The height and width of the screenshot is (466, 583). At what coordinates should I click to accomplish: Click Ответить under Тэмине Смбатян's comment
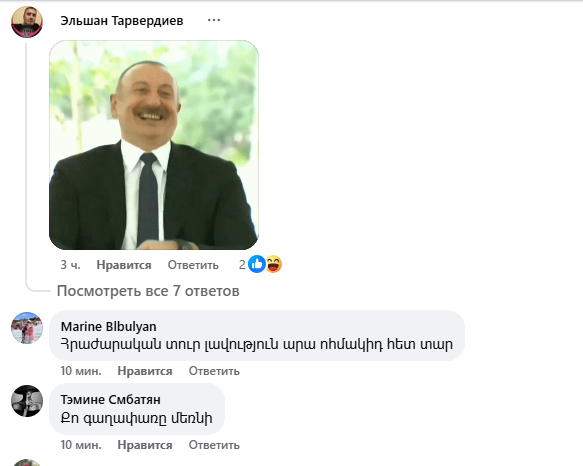click(x=214, y=445)
